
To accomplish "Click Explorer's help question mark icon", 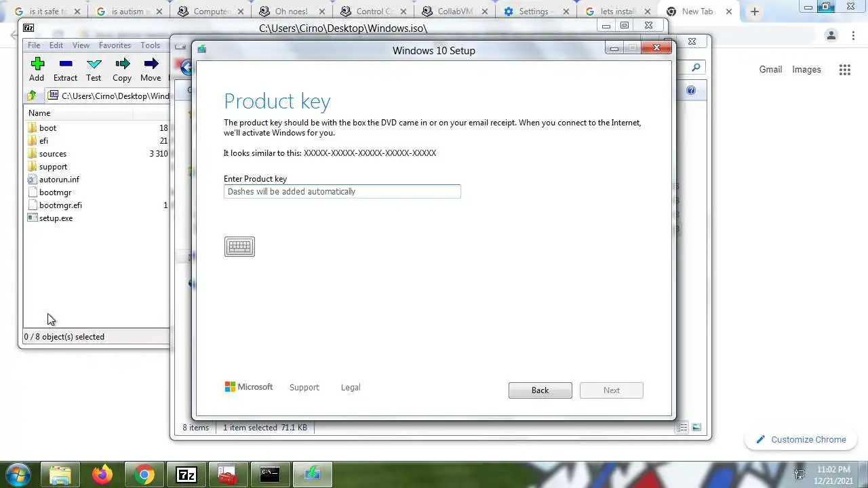I will (691, 90).
